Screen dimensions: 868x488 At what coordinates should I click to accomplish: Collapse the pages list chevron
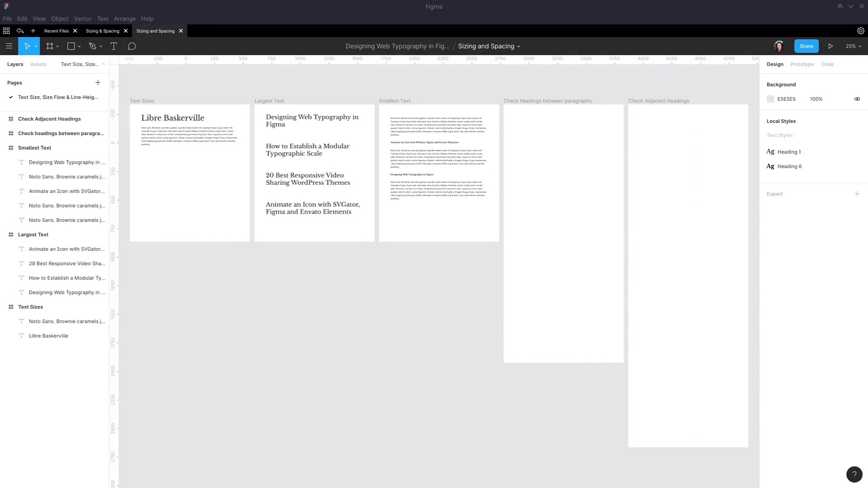(104, 64)
